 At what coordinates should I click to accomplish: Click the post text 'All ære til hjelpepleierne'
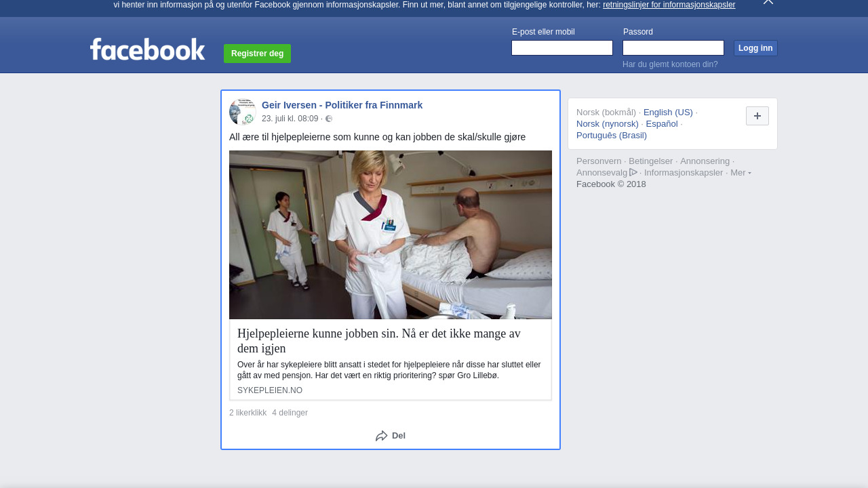pyautogui.click(x=377, y=137)
